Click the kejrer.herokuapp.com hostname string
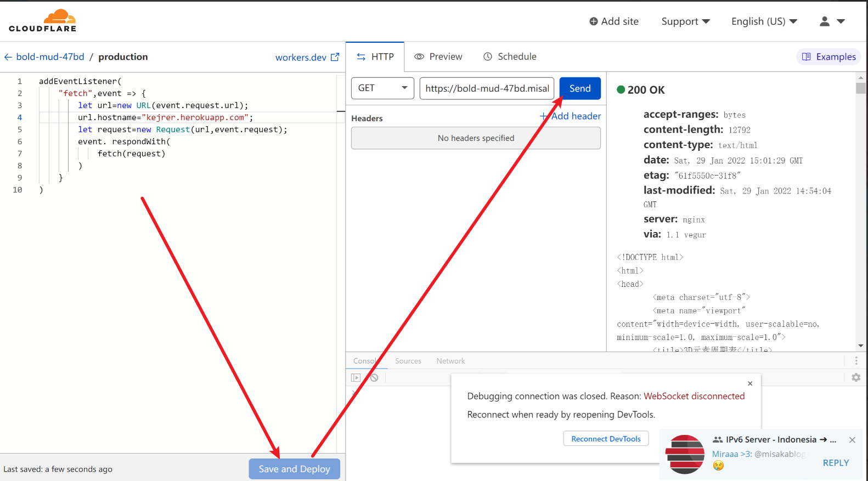 click(195, 117)
